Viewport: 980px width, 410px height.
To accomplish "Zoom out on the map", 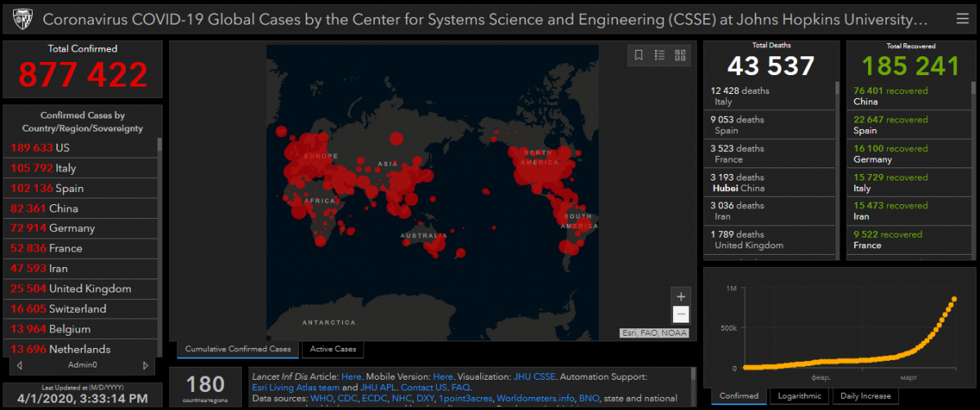I will point(681,314).
